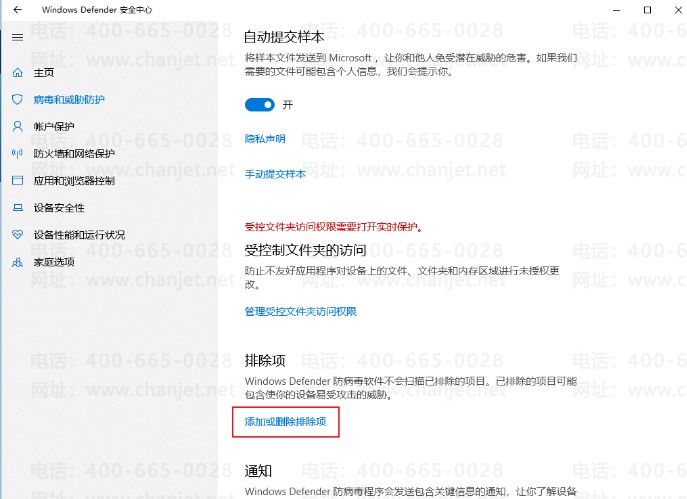Screen dimensions: 687x499
Task: Click the heart icon for device health
Action: tap(18, 235)
